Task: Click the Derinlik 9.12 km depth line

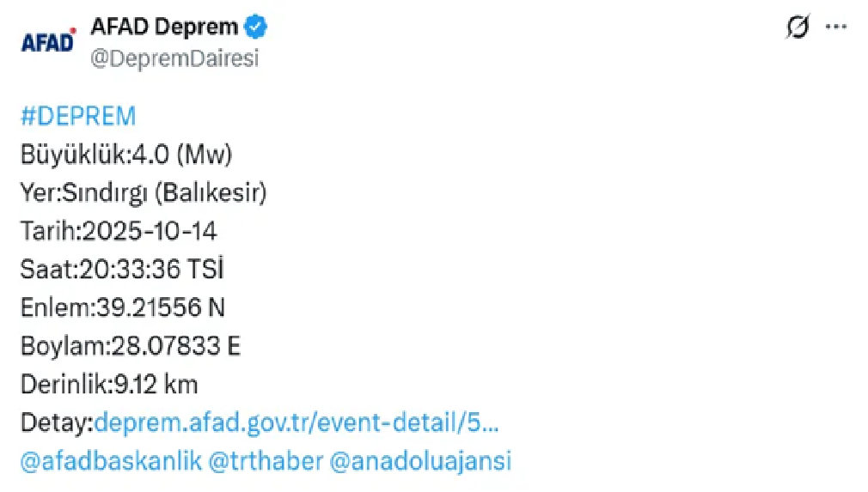Action: click(109, 384)
